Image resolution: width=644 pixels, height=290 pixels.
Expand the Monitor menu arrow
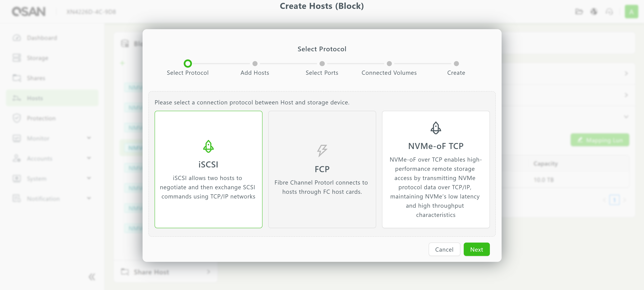(89, 138)
